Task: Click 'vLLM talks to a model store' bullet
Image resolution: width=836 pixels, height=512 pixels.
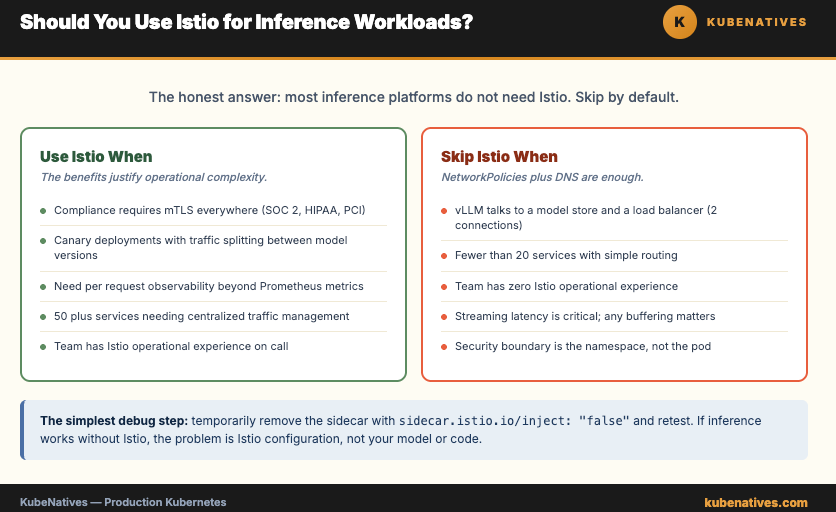Action: click(x=586, y=218)
